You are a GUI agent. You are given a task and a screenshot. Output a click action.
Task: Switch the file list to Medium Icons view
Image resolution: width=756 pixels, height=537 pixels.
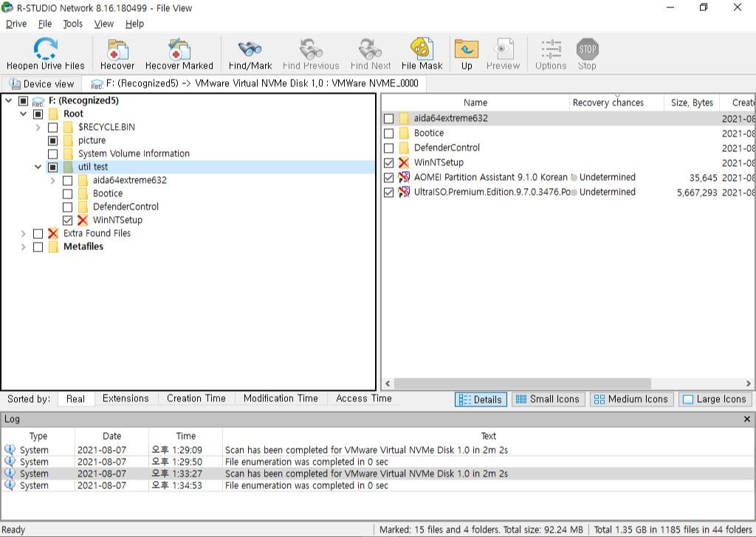pyautogui.click(x=631, y=399)
